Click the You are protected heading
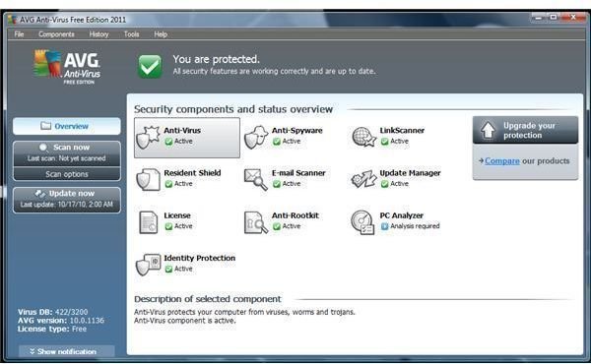This screenshot has width=591, height=364. tap(216, 59)
